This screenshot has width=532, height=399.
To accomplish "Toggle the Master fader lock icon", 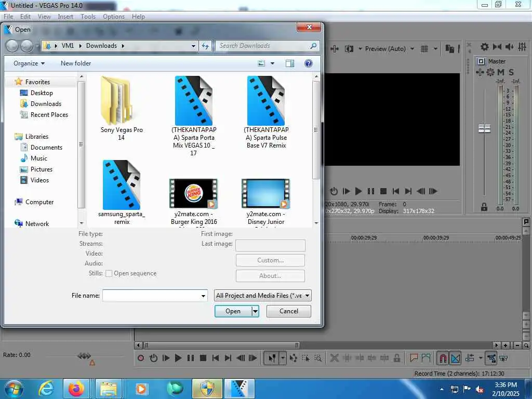I will (484, 207).
